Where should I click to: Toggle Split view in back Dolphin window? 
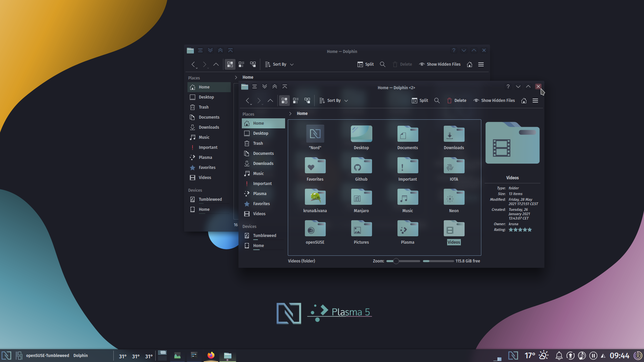(x=366, y=64)
